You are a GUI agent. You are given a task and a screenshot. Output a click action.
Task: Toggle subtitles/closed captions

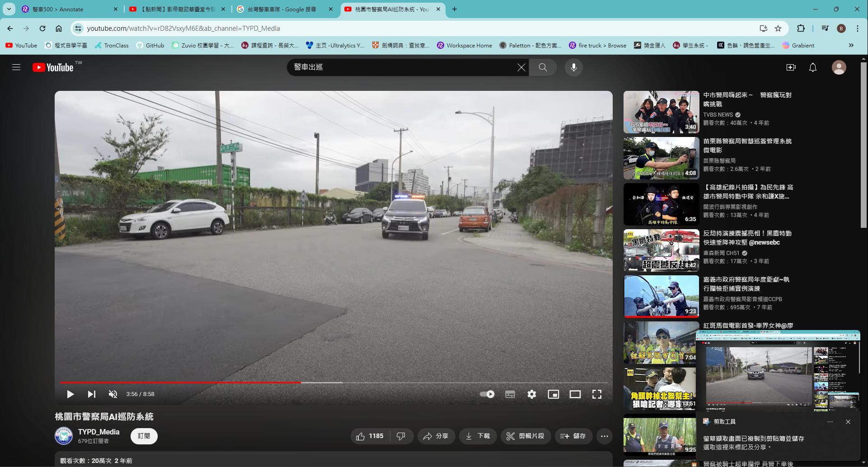pos(510,394)
